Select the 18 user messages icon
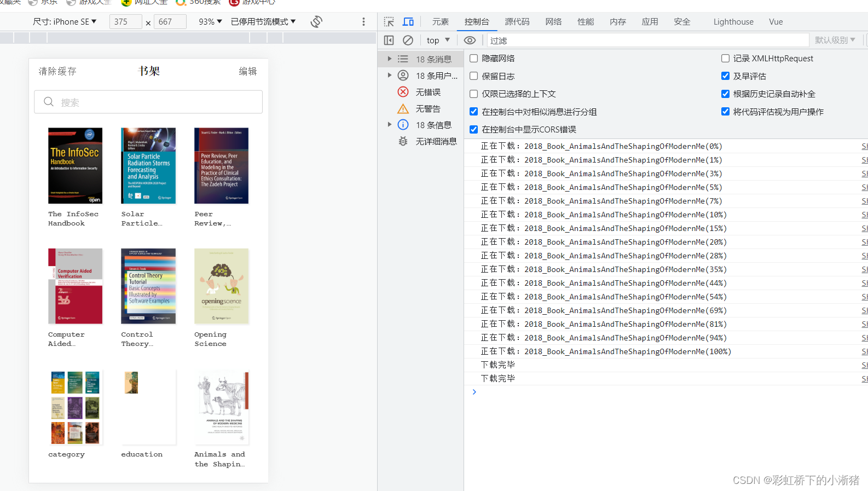The width and height of the screenshot is (868, 491). [x=403, y=76]
